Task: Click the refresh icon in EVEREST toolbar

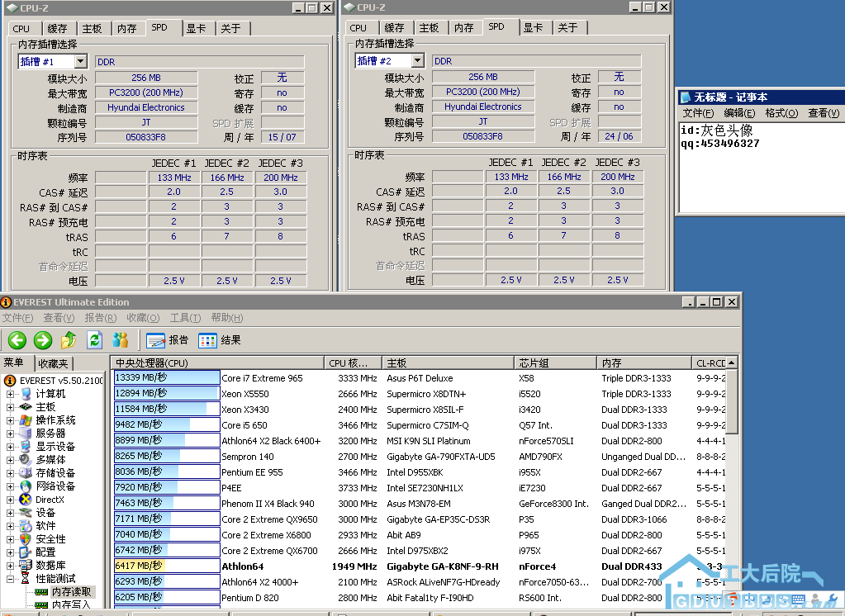Action: point(95,340)
